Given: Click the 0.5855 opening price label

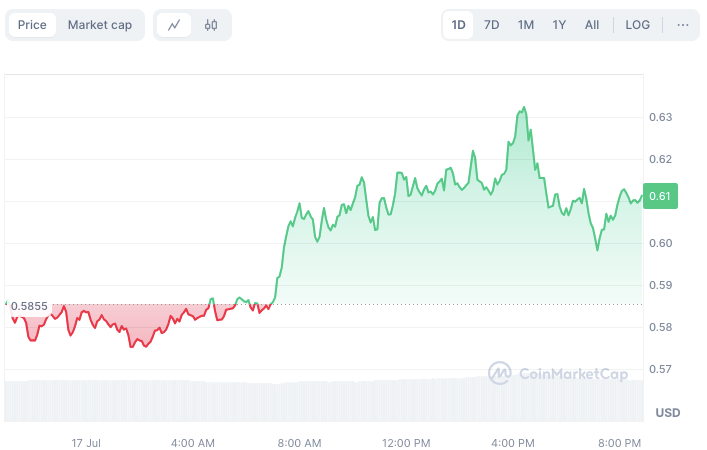Looking at the screenshot, I should tap(29, 306).
